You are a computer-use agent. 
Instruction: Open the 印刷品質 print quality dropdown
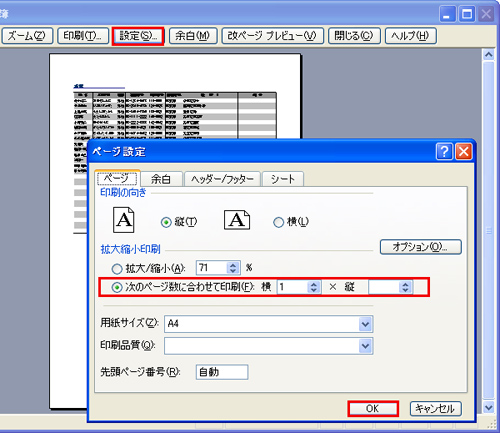tap(365, 346)
